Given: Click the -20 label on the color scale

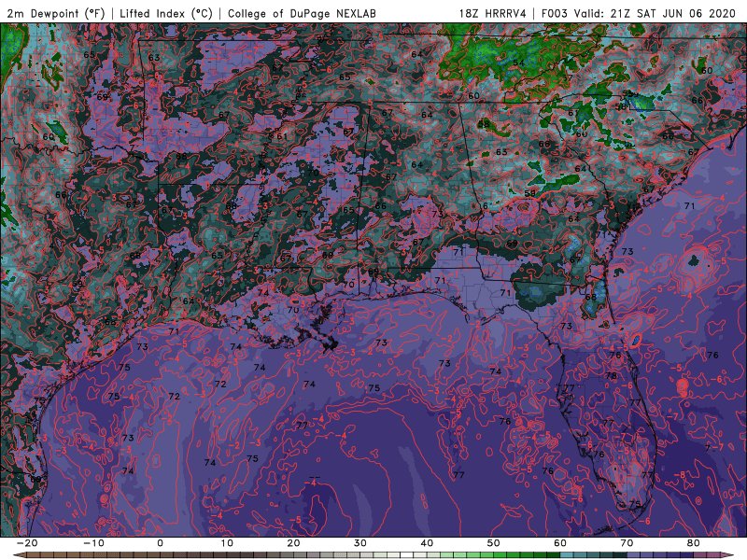Looking at the screenshot, I should (27, 543).
